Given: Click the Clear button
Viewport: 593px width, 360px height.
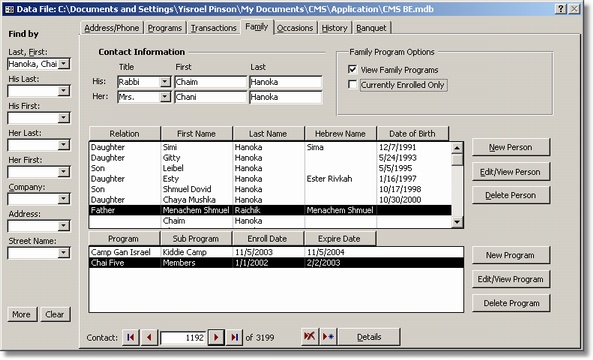Looking at the screenshot, I should point(55,314).
